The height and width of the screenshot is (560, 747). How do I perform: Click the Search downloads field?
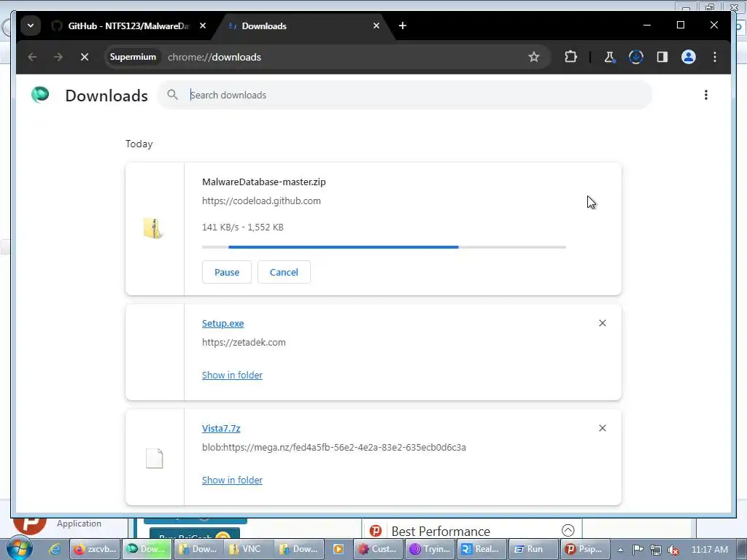click(405, 95)
